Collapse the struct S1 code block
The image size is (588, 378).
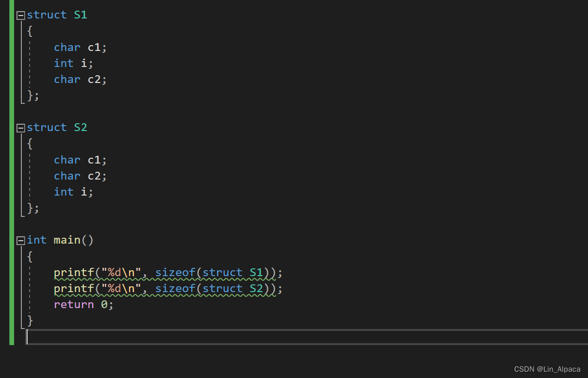point(20,16)
